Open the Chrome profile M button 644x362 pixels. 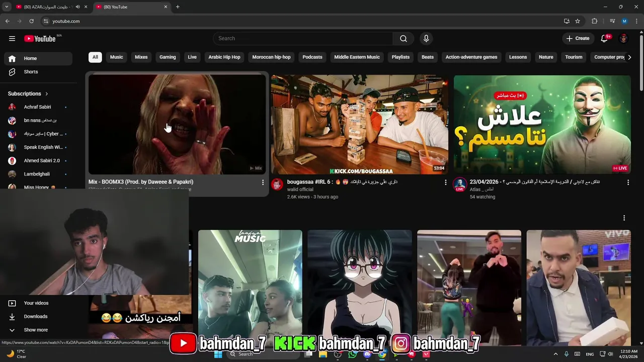(x=624, y=21)
